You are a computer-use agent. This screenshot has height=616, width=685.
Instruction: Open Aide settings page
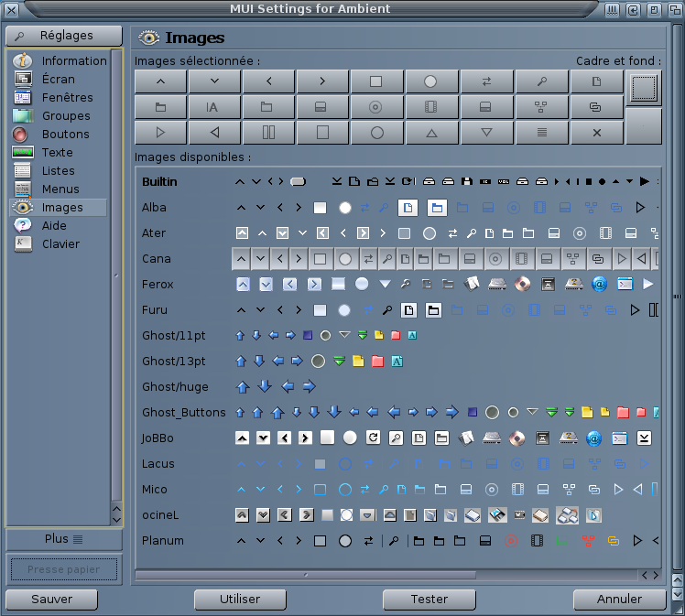[60, 226]
